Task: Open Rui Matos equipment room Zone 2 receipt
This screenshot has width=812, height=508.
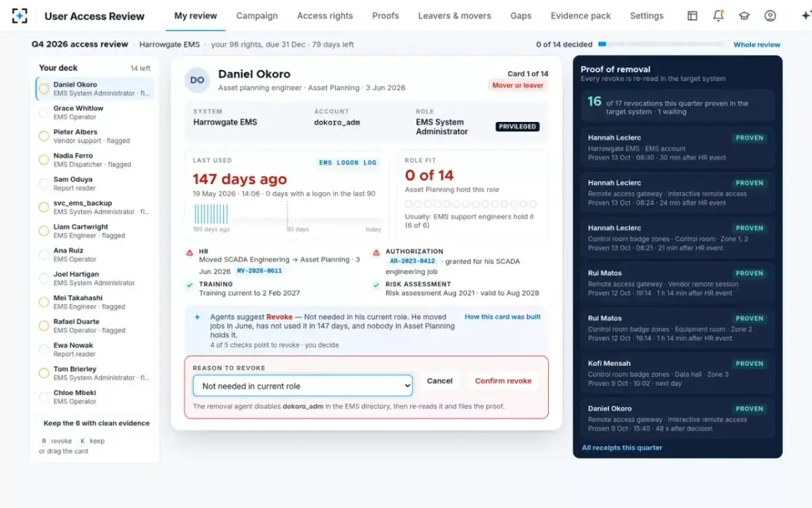Action: pos(677,328)
